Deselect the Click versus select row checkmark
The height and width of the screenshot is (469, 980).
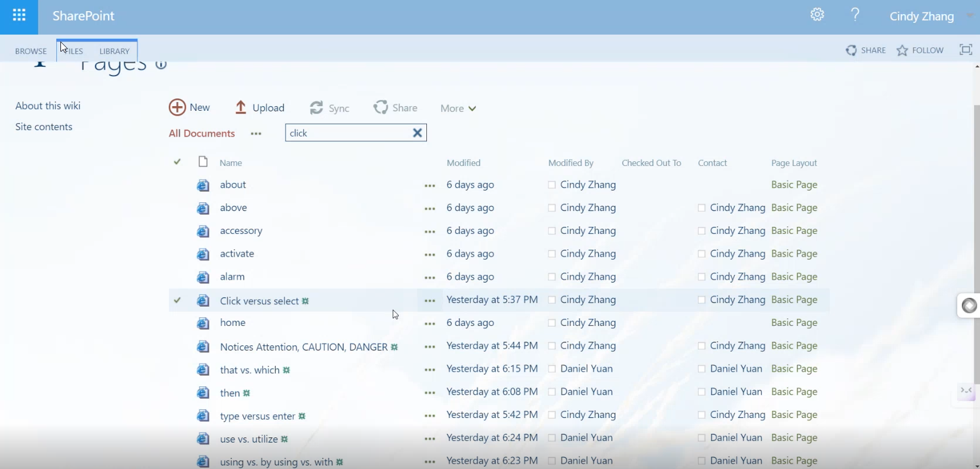pos(177,300)
